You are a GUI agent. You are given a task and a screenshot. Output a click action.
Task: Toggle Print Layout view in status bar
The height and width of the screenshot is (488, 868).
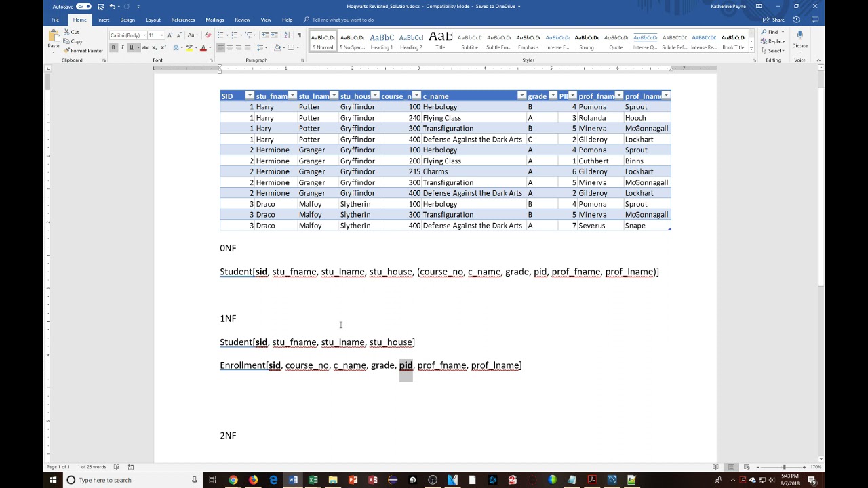(731, 467)
